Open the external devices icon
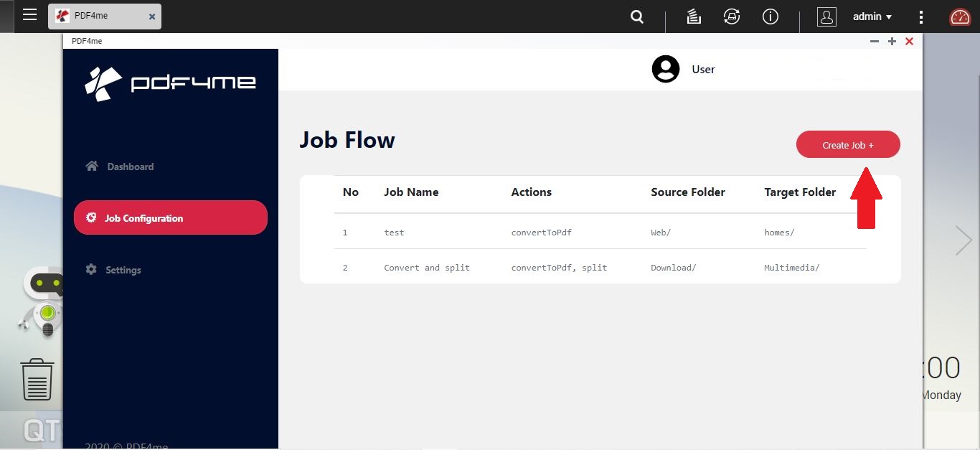Image resolution: width=980 pixels, height=450 pixels. point(732,17)
